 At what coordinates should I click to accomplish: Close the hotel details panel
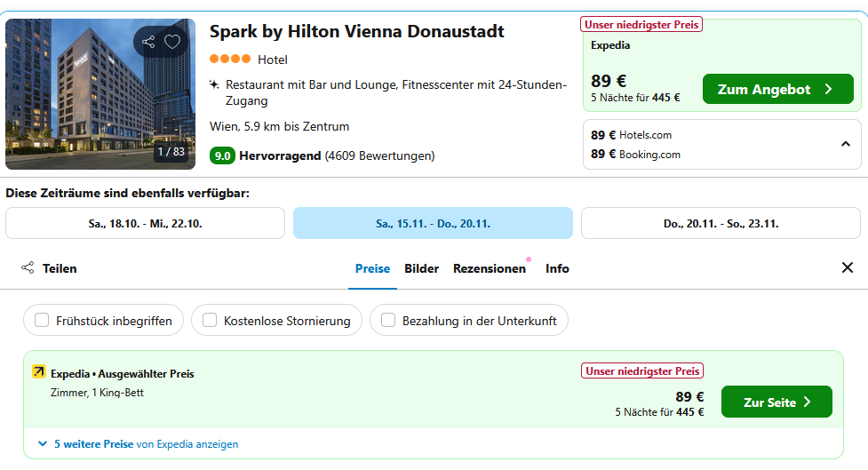pyautogui.click(x=848, y=268)
